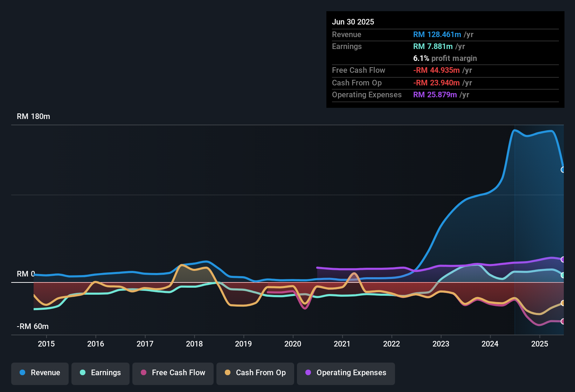Click the orange Cash From Op dot icon
Image resolution: width=575 pixels, height=392 pixels.
(x=228, y=373)
